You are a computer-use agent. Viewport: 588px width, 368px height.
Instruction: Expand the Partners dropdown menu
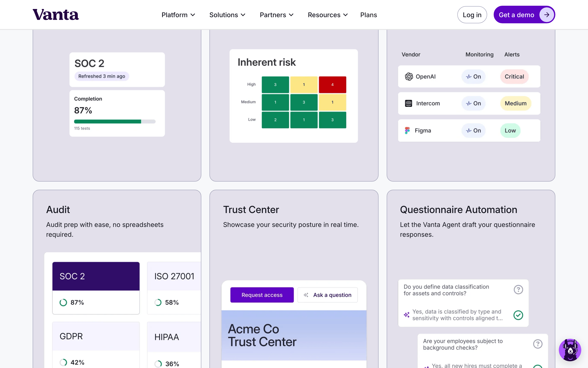click(x=277, y=15)
